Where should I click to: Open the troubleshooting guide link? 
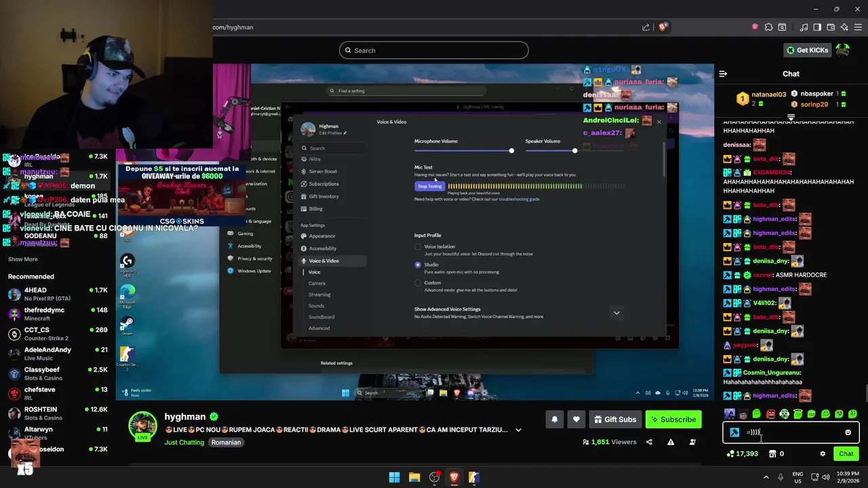pyautogui.click(x=519, y=199)
